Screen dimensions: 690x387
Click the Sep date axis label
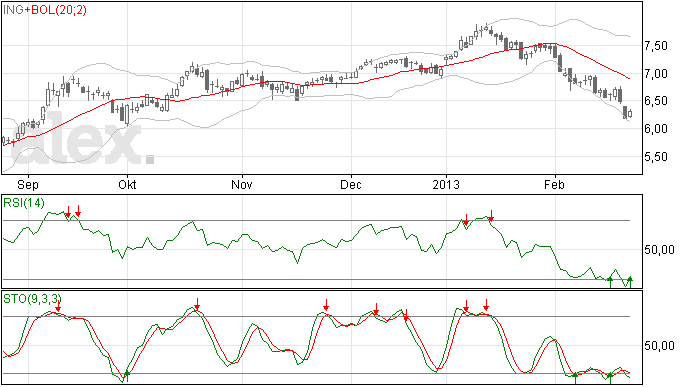point(28,184)
